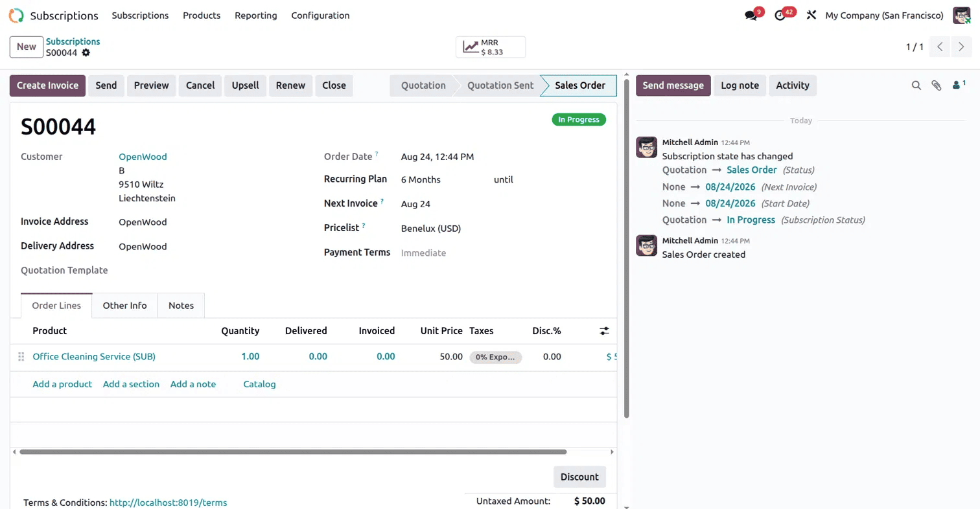The width and height of the screenshot is (980, 509).
Task: Open the Subscriptions app home icon
Action: tap(16, 16)
